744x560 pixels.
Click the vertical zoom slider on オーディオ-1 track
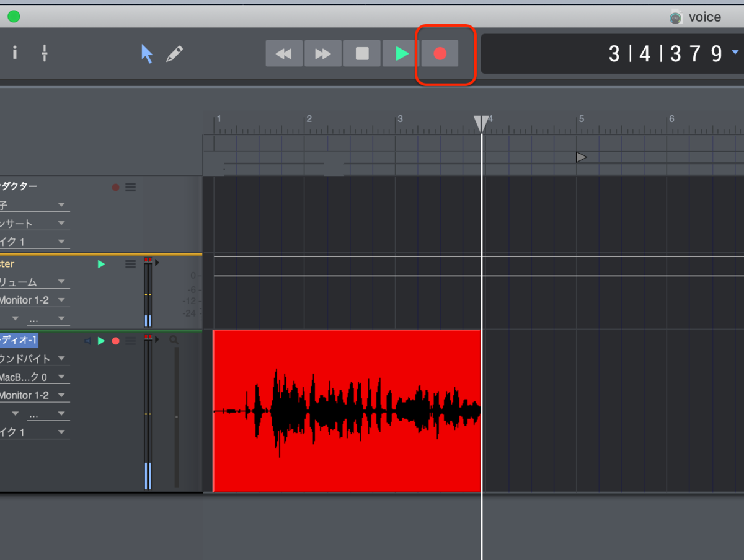click(177, 417)
